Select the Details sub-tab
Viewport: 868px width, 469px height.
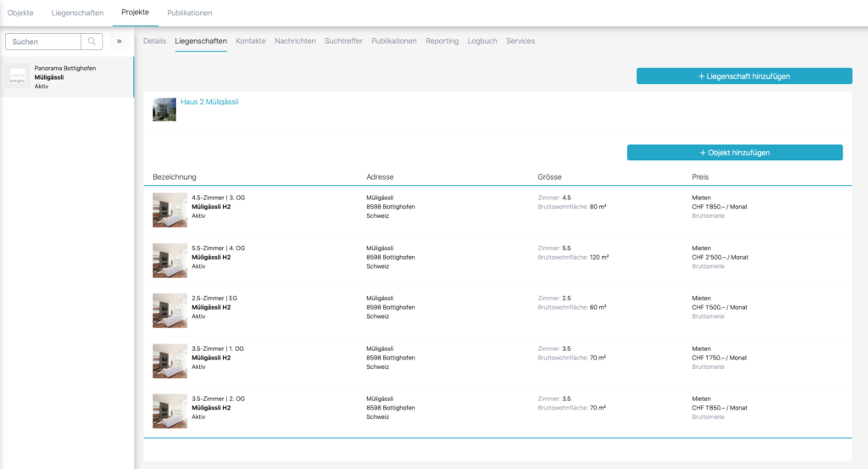point(154,41)
